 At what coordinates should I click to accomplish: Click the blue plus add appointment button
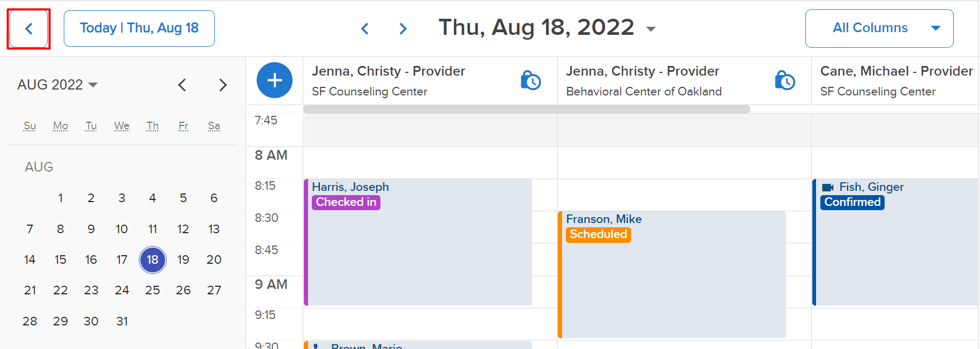[274, 80]
